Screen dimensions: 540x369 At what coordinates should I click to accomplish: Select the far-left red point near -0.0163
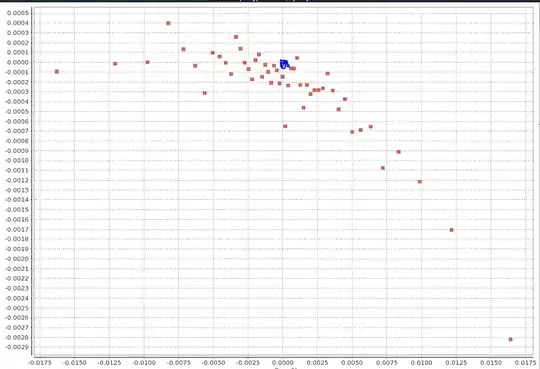(x=57, y=72)
